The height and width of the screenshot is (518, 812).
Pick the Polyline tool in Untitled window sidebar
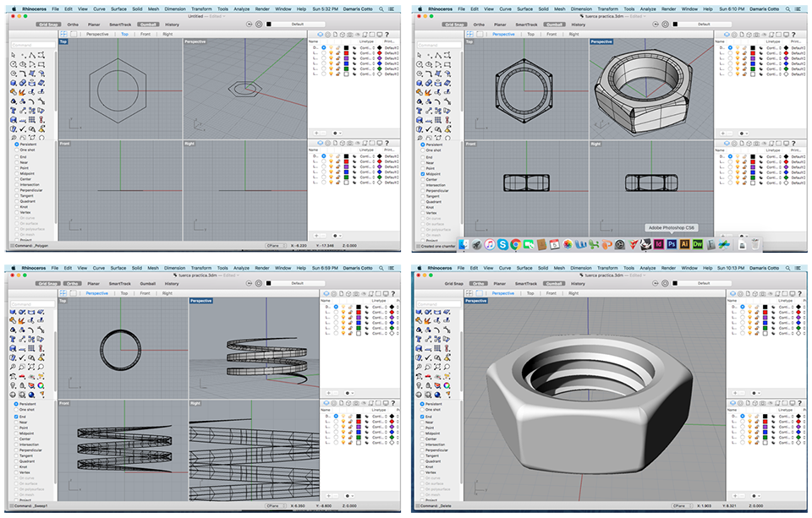[x=32, y=55]
